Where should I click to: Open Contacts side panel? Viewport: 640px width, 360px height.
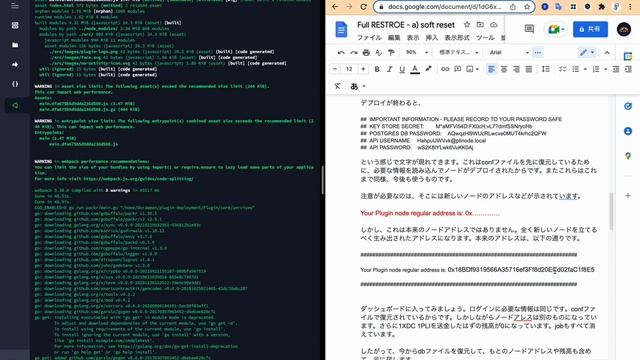(x=628, y=131)
